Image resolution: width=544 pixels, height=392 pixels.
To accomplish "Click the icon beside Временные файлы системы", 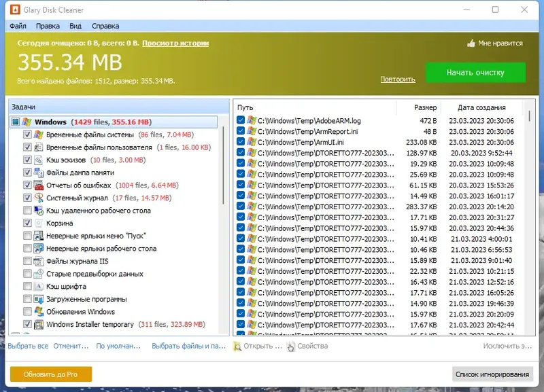I will coord(39,135).
